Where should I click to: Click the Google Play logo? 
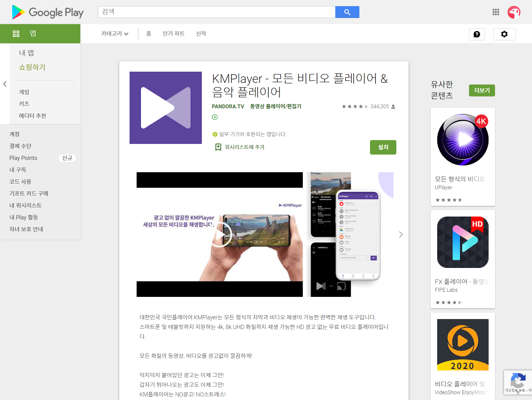(x=48, y=12)
